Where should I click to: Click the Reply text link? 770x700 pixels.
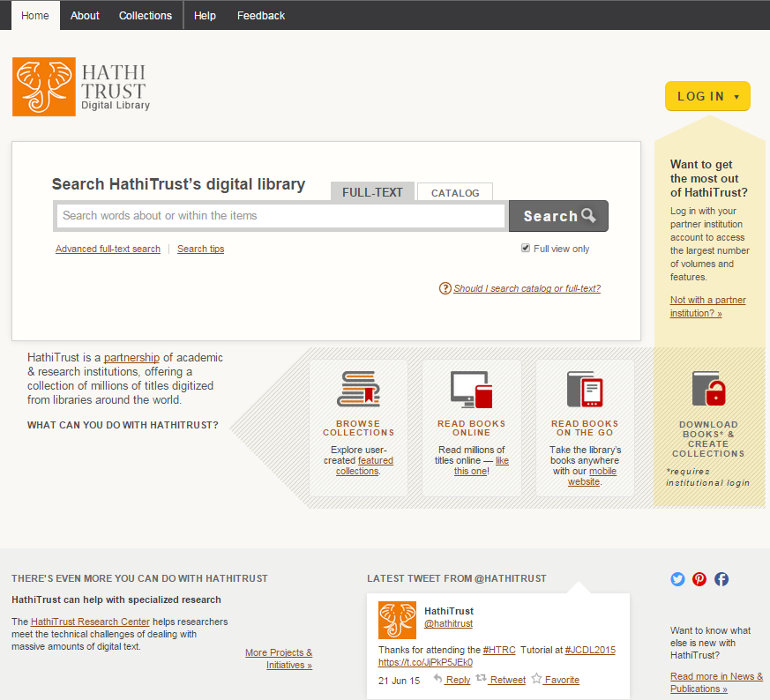(458, 680)
